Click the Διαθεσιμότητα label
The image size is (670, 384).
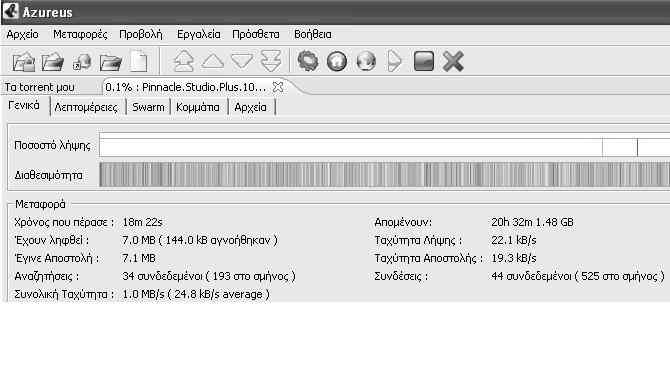(x=48, y=175)
